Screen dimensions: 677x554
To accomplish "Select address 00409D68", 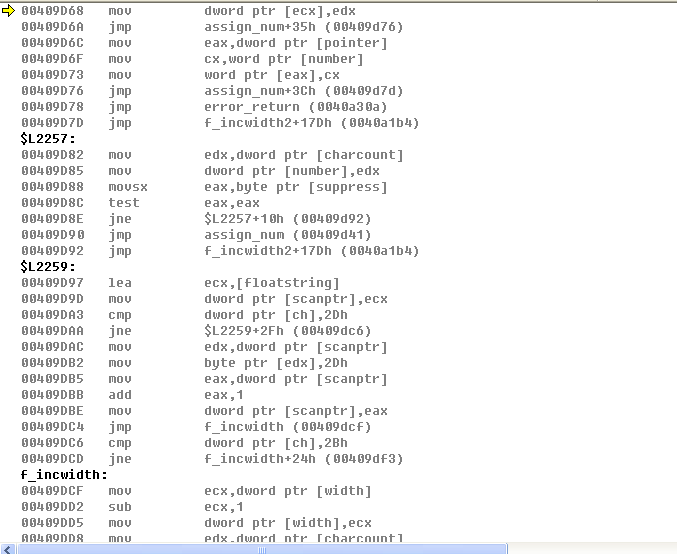I will (52, 11).
